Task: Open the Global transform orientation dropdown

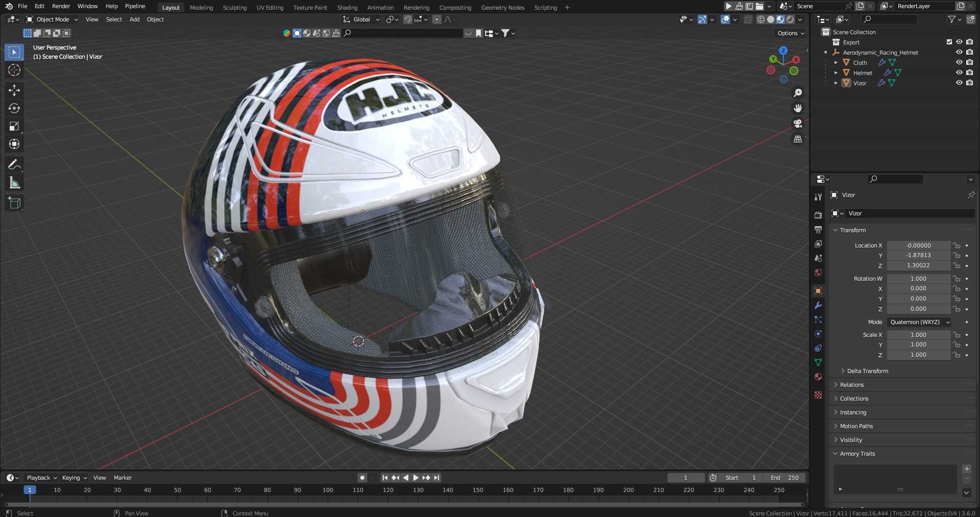Action: 361,19
